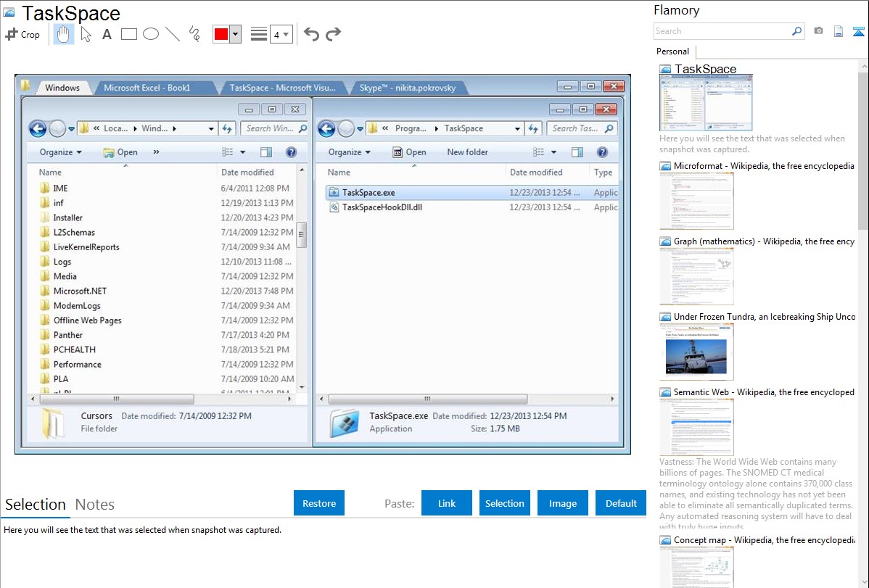Screen dimensions: 869x588
Task: Click Open in the TaskSpace Explorer toolbar
Action: coord(409,152)
